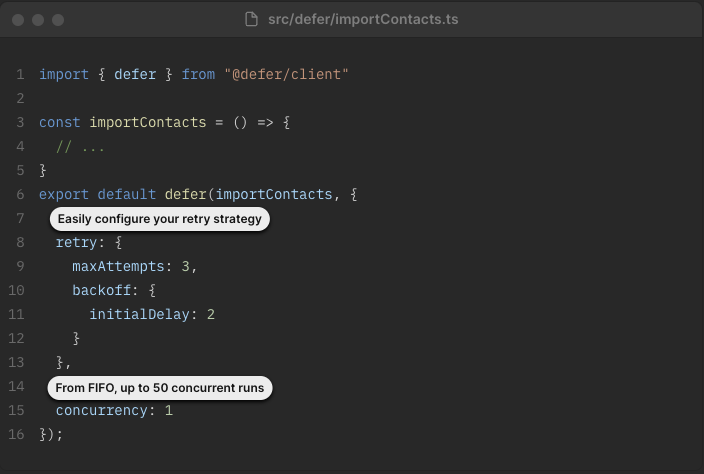Click line number 1 in the gutter
This screenshot has width=704, height=474.
pos(20,74)
